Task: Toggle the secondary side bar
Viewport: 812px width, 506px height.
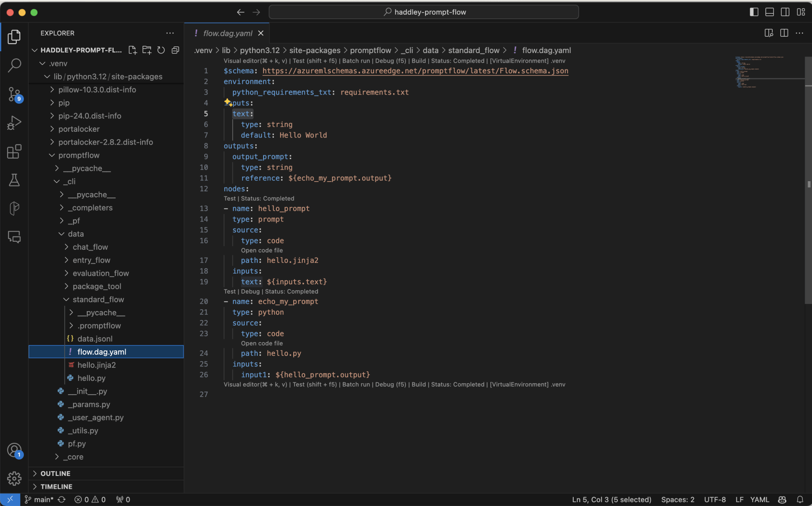Action: [785, 12]
